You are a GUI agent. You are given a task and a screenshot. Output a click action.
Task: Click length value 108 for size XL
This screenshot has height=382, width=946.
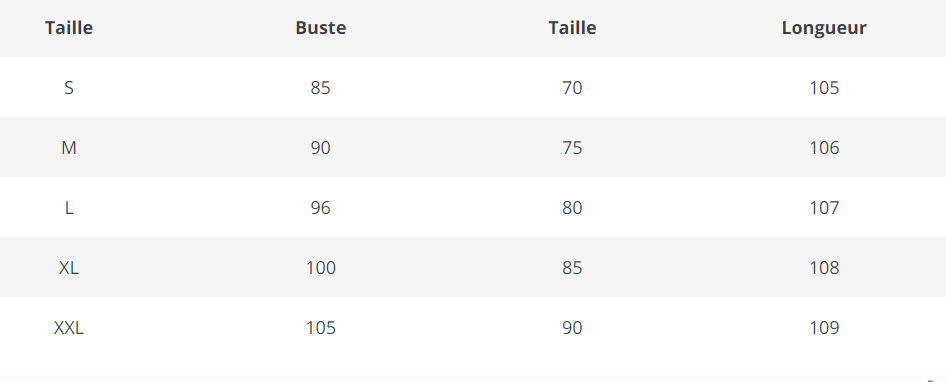pyautogui.click(x=824, y=268)
